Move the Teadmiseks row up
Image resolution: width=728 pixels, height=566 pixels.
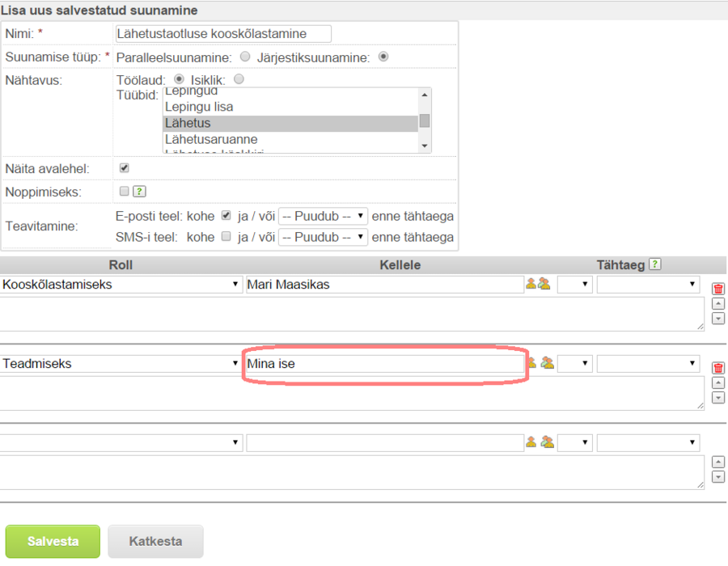coord(718,382)
